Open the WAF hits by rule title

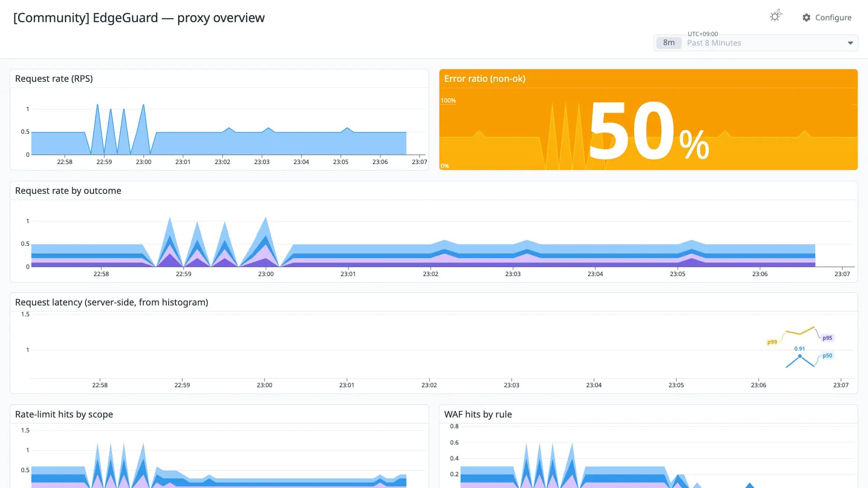coord(478,414)
